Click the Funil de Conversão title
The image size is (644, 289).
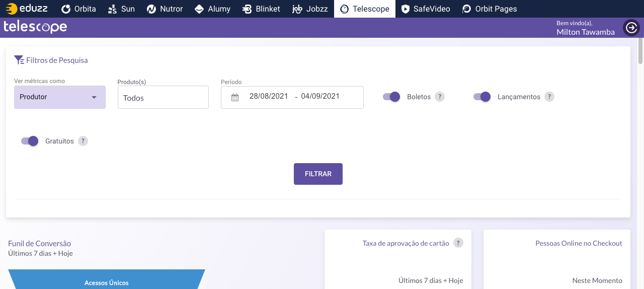point(40,244)
